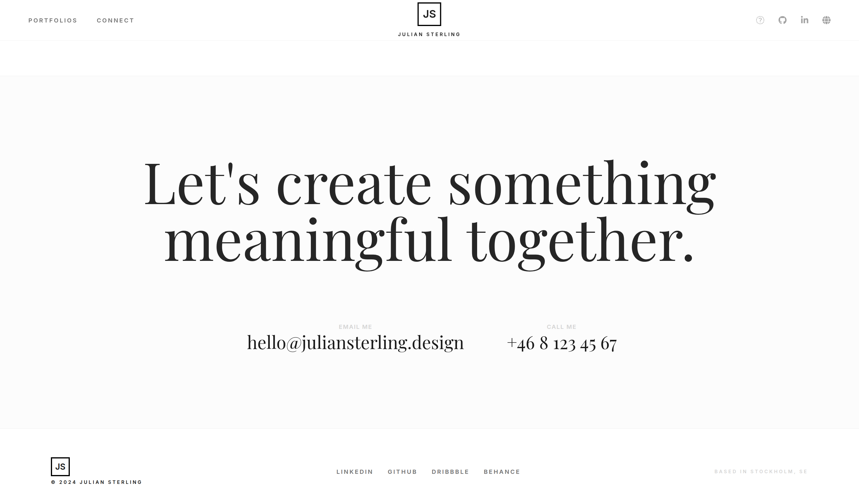Viewport: 859px width, 504px height.
Task: Open the Portfolios menu item
Action: (53, 20)
